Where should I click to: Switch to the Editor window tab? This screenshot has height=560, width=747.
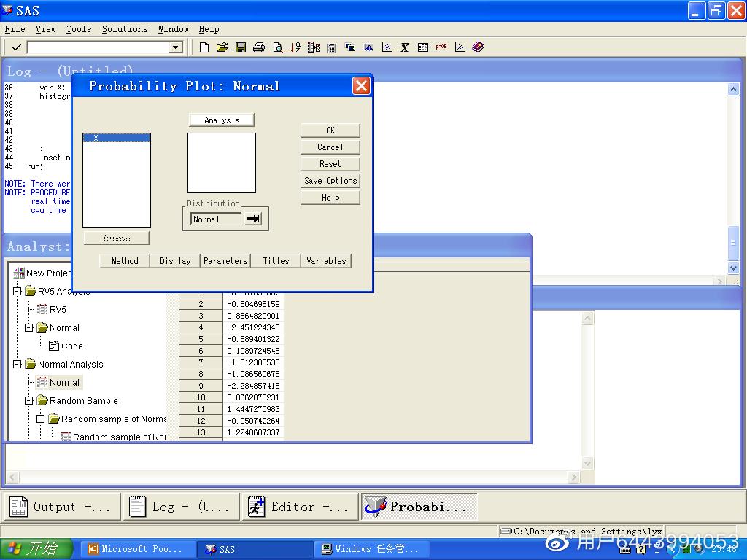[x=301, y=507]
